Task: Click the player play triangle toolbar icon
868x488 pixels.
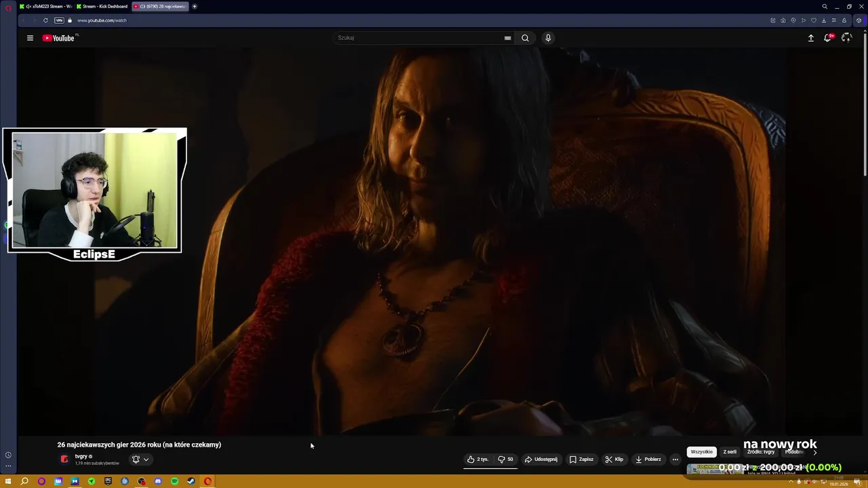Action: (804, 20)
